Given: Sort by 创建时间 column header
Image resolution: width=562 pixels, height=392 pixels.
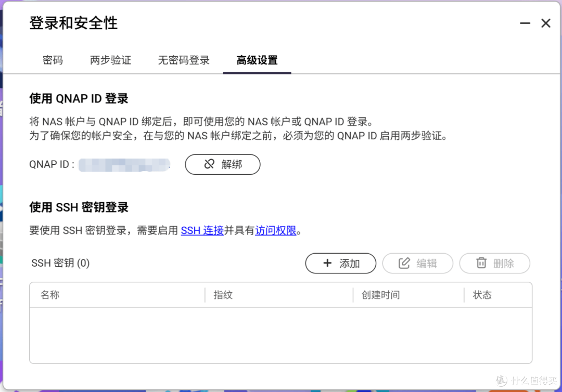Looking at the screenshot, I should point(380,295).
